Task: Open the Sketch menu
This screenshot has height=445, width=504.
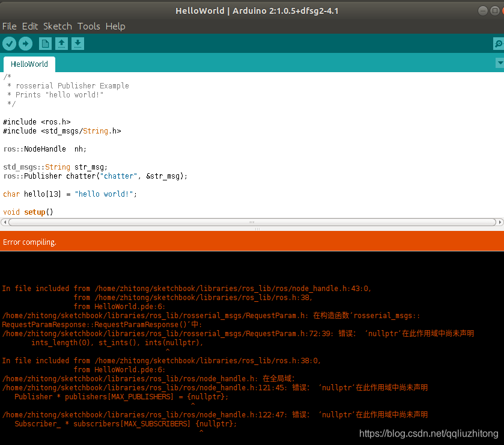Action: coord(57,26)
